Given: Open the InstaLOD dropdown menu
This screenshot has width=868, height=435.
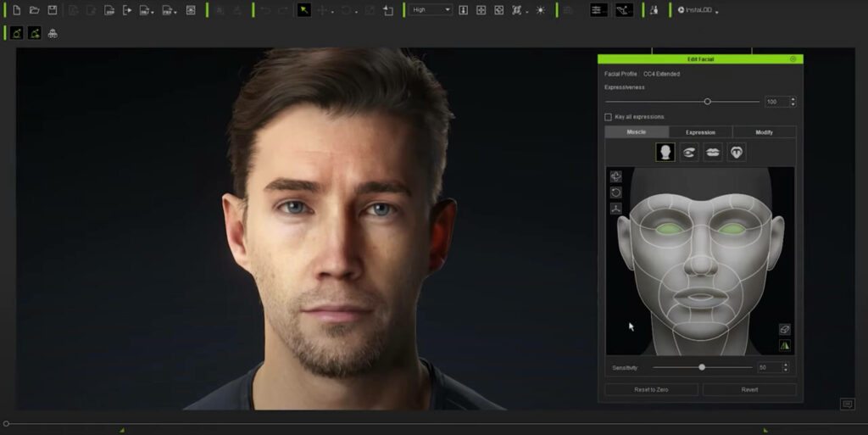Looking at the screenshot, I should 698,10.
